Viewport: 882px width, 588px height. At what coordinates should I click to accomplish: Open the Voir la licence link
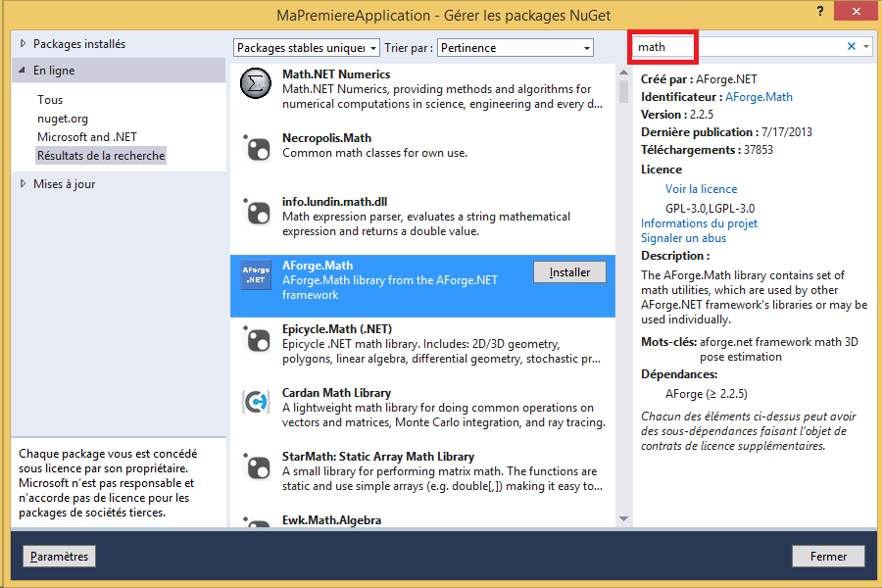tap(701, 189)
